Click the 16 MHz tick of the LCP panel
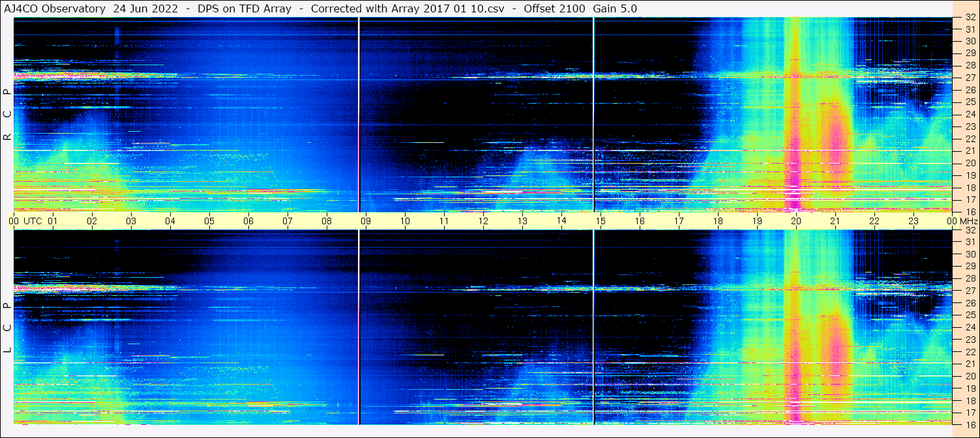The image size is (980, 438). pos(970,424)
